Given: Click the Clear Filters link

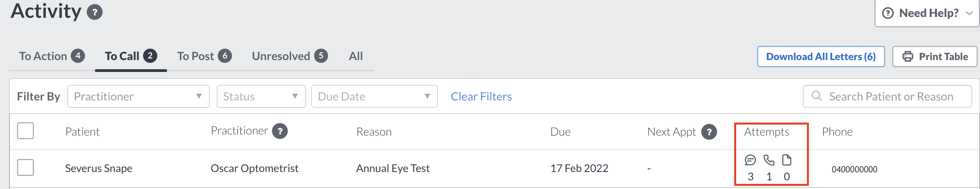Looking at the screenshot, I should 481,96.
